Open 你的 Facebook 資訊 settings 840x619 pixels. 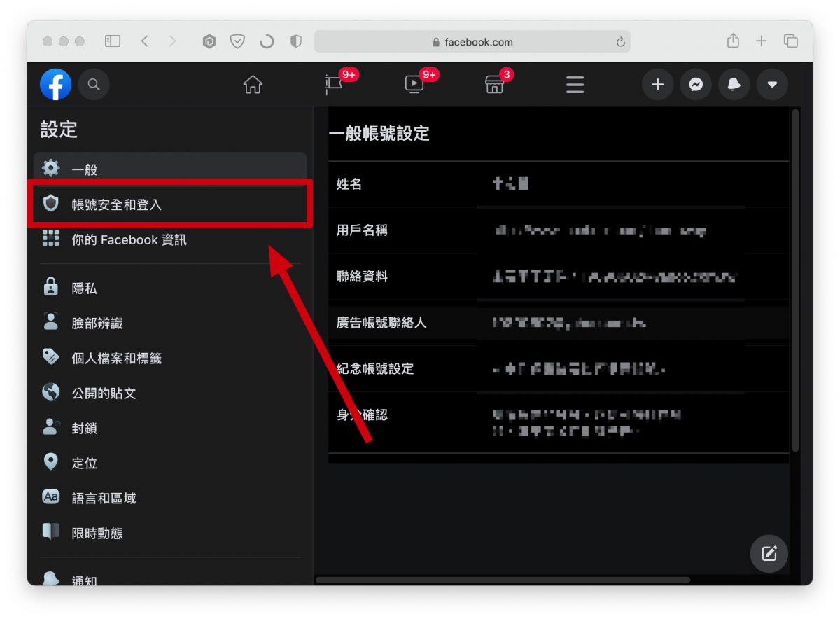click(x=170, y=239)
